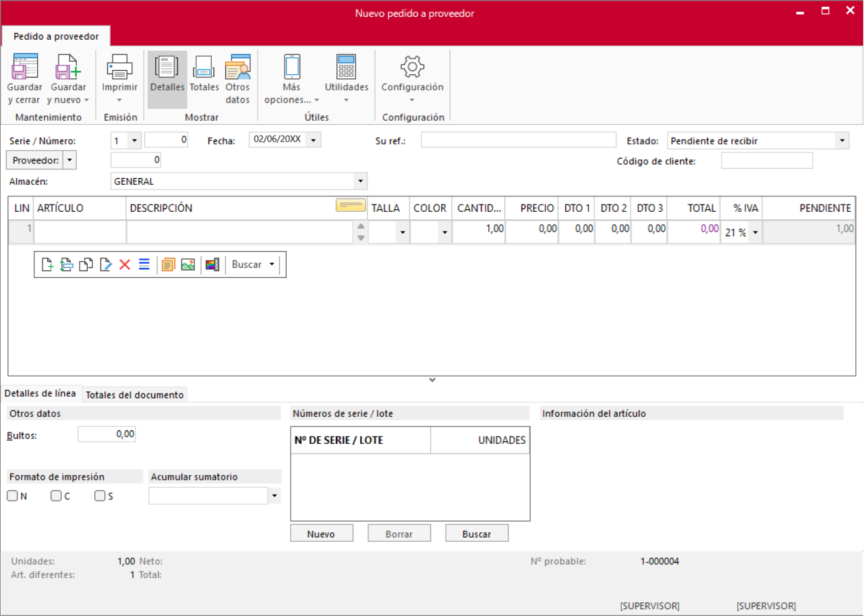This screenshot has height=616, width=864.
Task: Open Más opciones in the ribbon
Action: coord(291,80)
